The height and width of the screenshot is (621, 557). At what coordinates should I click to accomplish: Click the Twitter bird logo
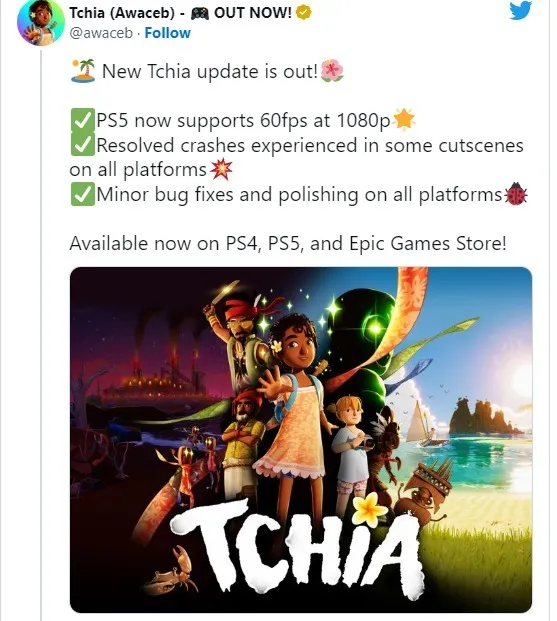coord(521,11)
